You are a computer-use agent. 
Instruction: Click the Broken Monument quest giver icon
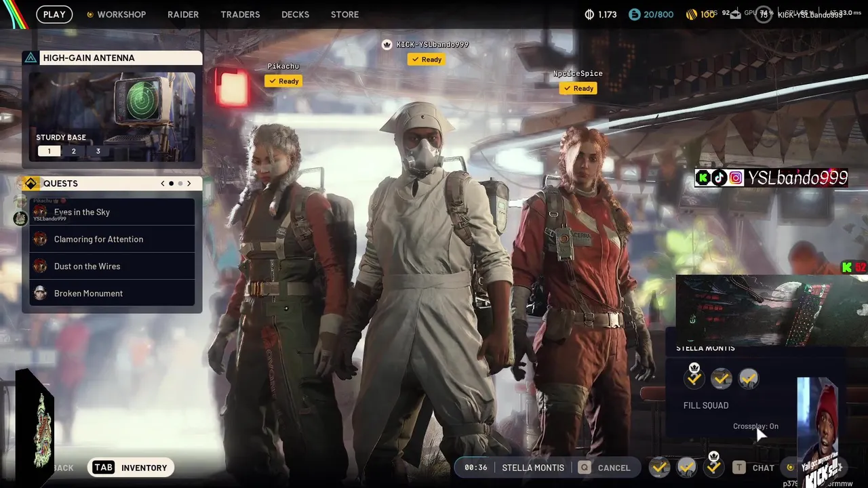click(x=40, y=293)
